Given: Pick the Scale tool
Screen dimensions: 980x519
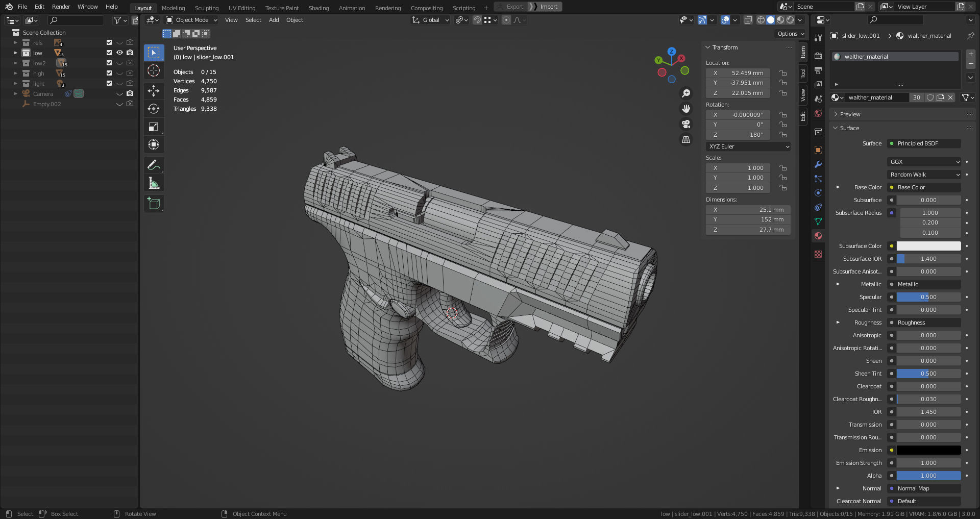Looking at the screenshot, I should [154, 127].
